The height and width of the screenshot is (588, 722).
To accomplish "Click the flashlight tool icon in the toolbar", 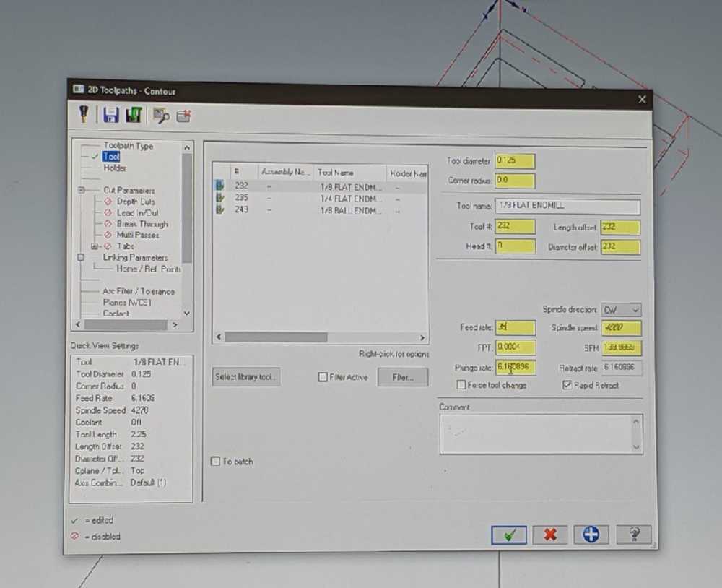I will click(84, 114).
